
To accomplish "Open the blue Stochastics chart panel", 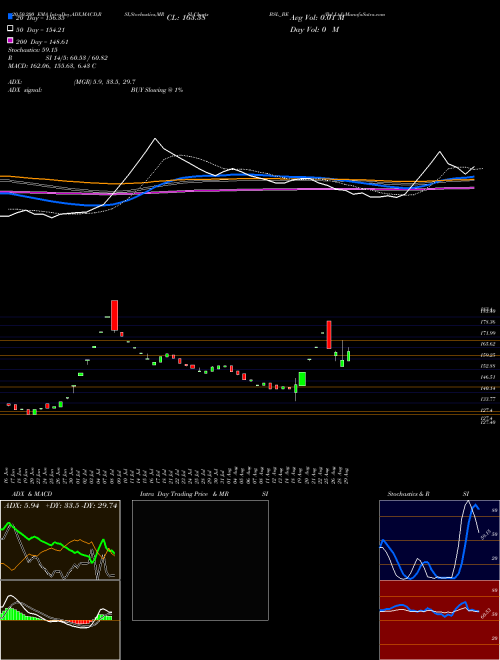I will 439,540.
